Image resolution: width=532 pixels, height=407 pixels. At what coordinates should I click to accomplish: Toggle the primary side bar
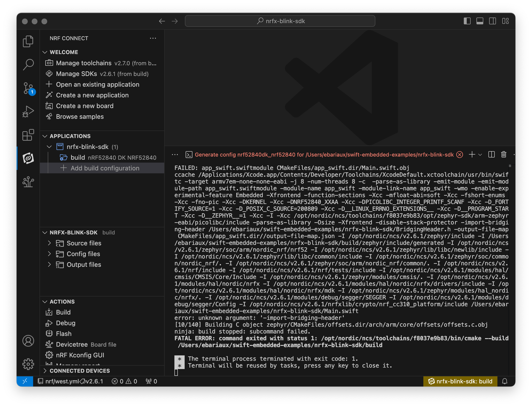point(467,21)
